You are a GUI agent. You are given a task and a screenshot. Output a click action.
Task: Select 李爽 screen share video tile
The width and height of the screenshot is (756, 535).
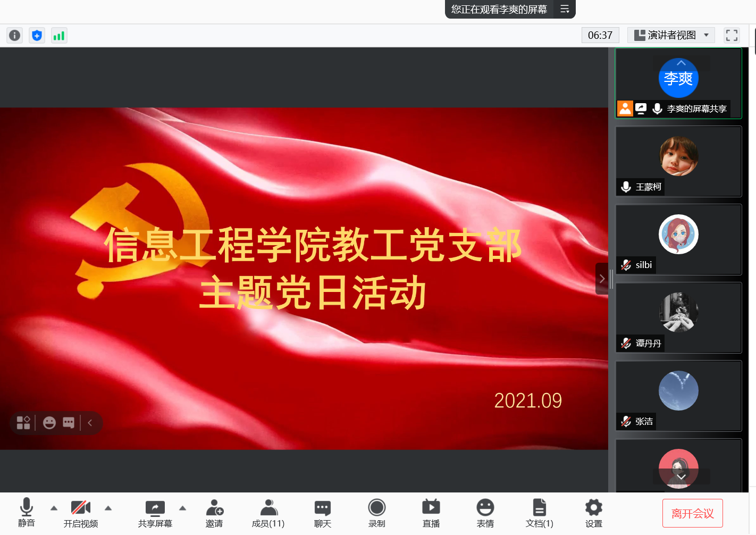point(678,83)
